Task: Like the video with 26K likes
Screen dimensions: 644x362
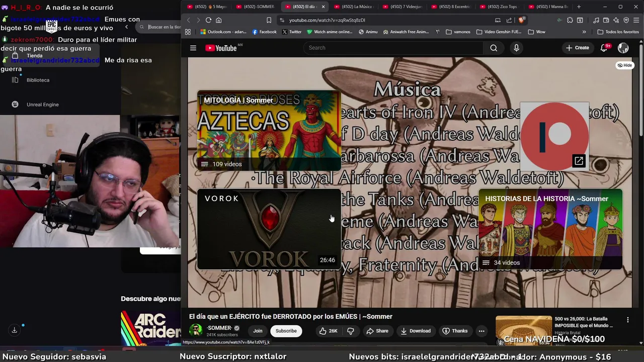Action: pyautogui.click(x=328, y=331)
